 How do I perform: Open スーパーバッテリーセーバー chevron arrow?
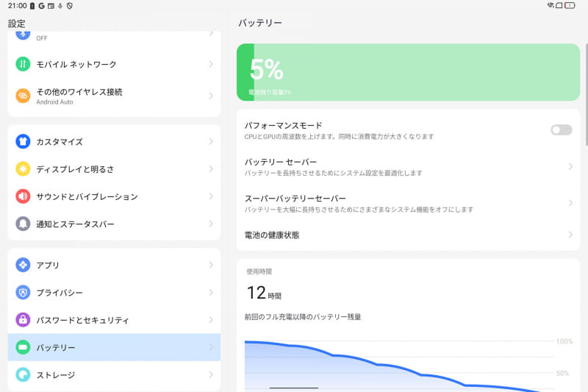pyautogui.click(x=570, y=202)
